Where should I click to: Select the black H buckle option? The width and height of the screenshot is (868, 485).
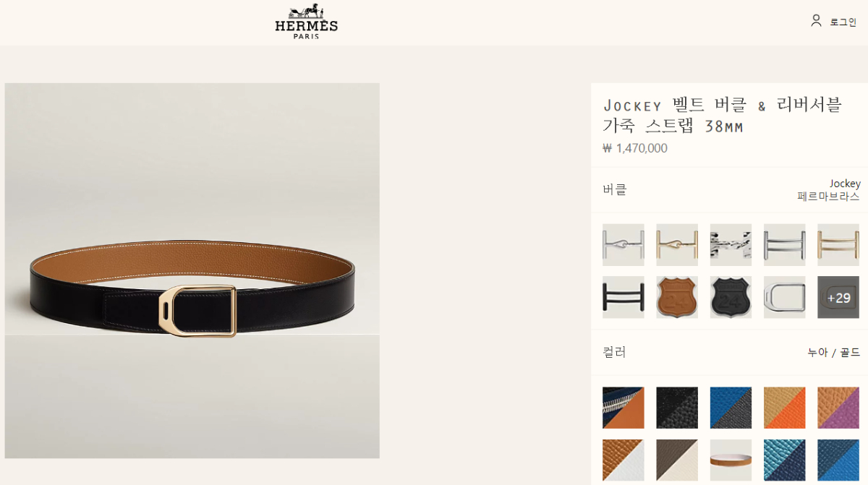pyautogui.click(x=623, y=297)
